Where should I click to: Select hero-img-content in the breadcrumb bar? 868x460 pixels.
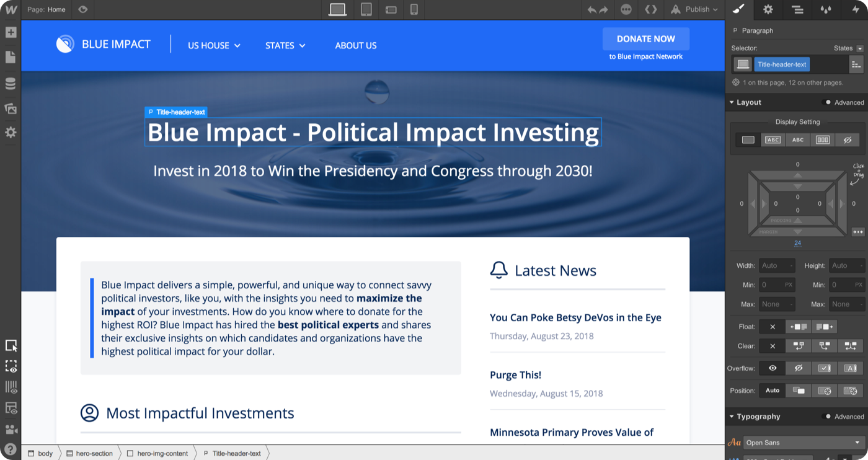tap(157, 453)
